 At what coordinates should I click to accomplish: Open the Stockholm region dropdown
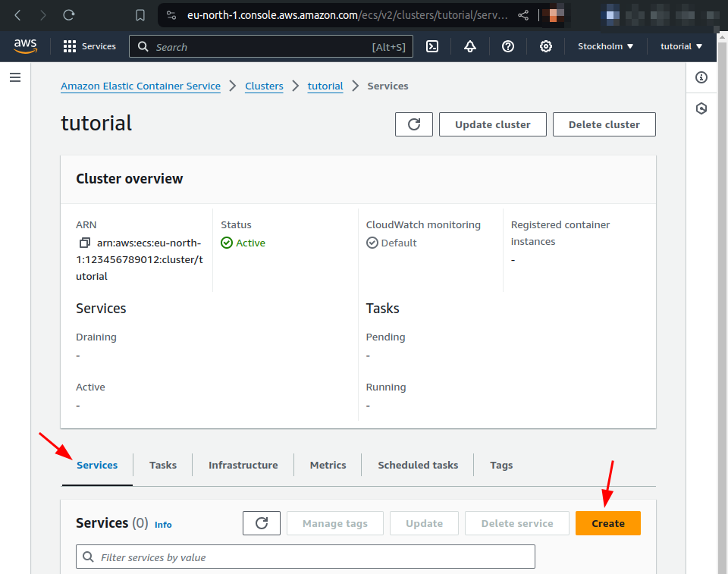tap(605, 46)
